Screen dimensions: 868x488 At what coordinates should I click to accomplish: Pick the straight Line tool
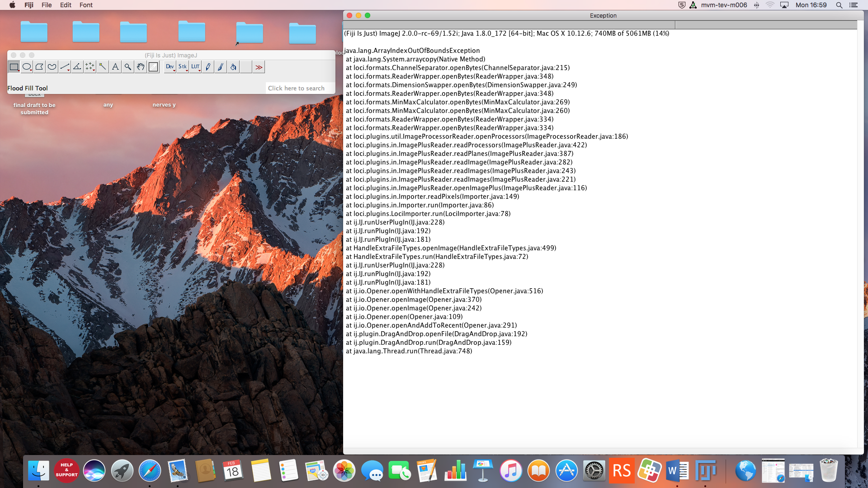64,67
